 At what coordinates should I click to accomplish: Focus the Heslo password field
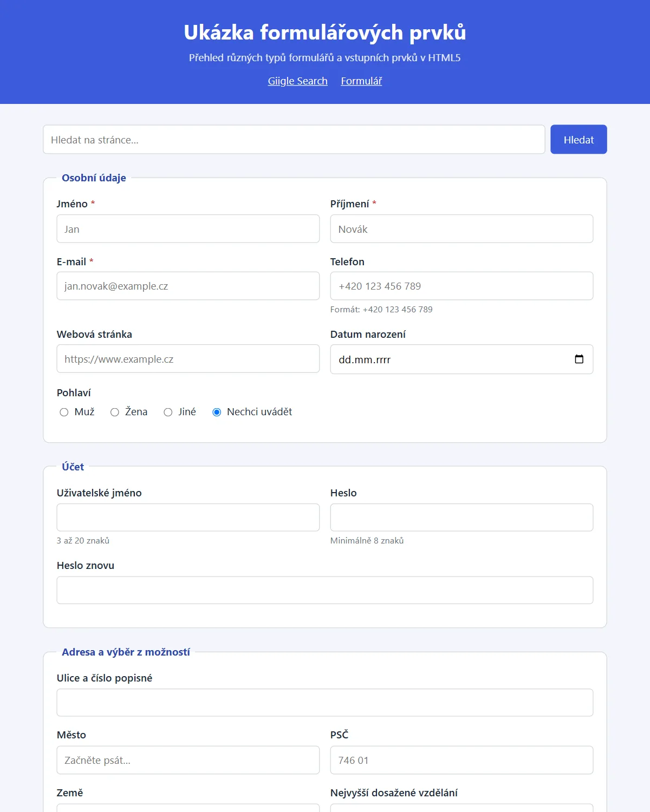461,518
